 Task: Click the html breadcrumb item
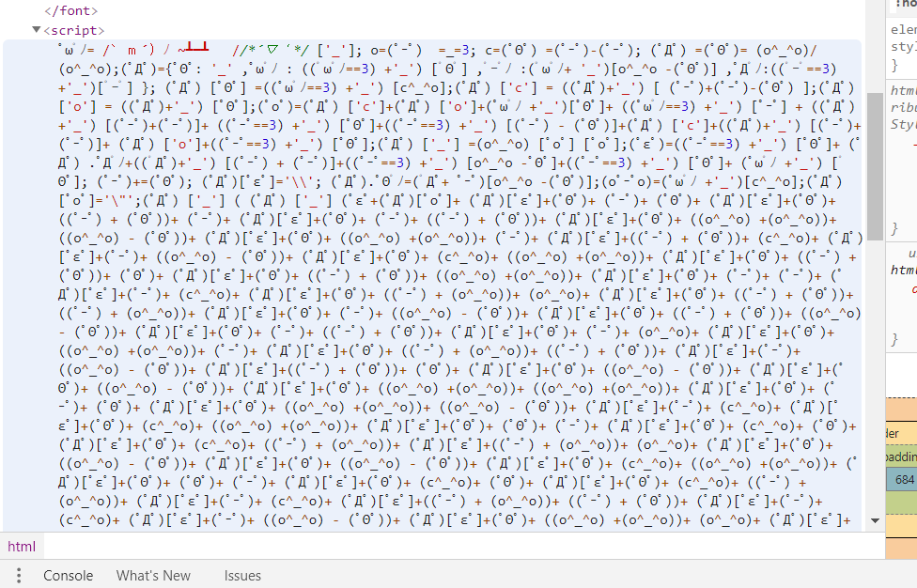pyautogui.click(x=22, y=547)
